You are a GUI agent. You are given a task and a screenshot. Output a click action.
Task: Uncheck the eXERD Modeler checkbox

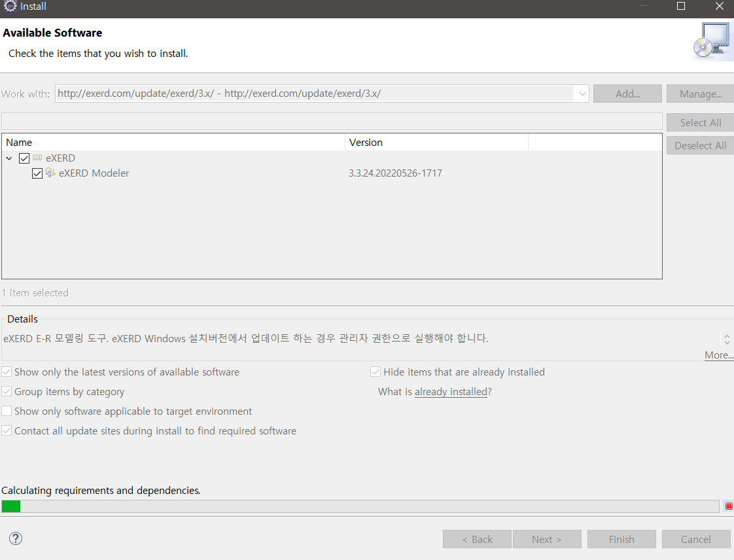[x=37, y=173]
